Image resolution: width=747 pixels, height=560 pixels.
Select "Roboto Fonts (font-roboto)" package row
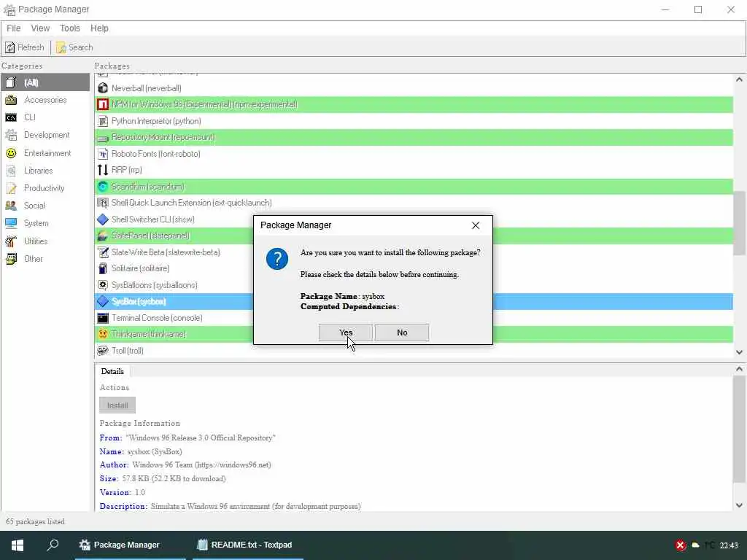pos(414,154)
